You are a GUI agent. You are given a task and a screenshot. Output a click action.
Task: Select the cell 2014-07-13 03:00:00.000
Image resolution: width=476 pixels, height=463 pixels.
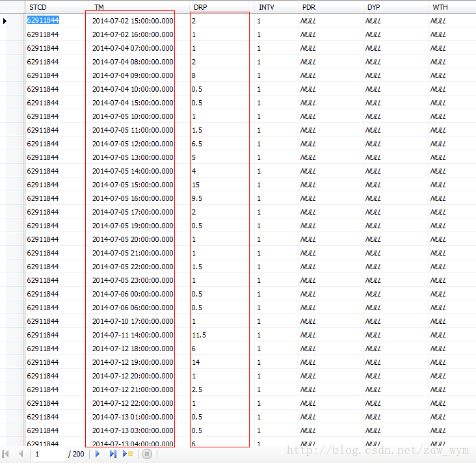tap(133, 431)
